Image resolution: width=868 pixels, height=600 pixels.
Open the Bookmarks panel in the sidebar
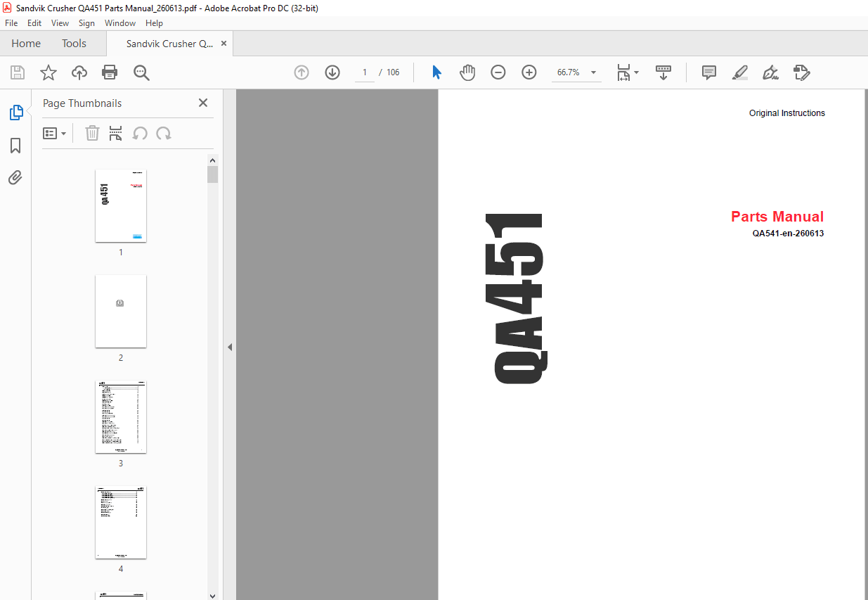(15, 146)
